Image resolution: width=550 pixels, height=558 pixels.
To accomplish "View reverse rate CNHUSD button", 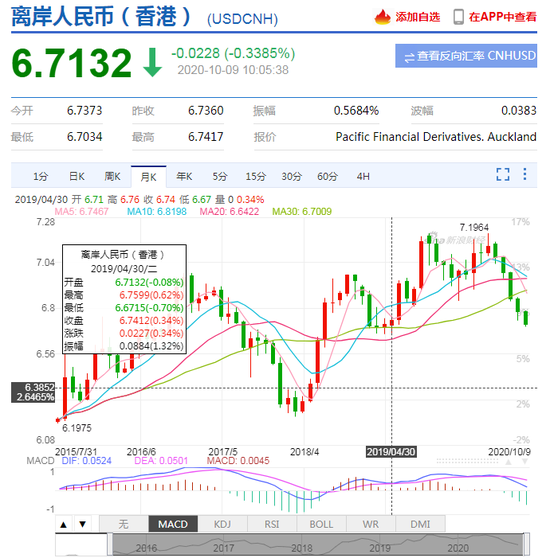I will coord(466,56).
